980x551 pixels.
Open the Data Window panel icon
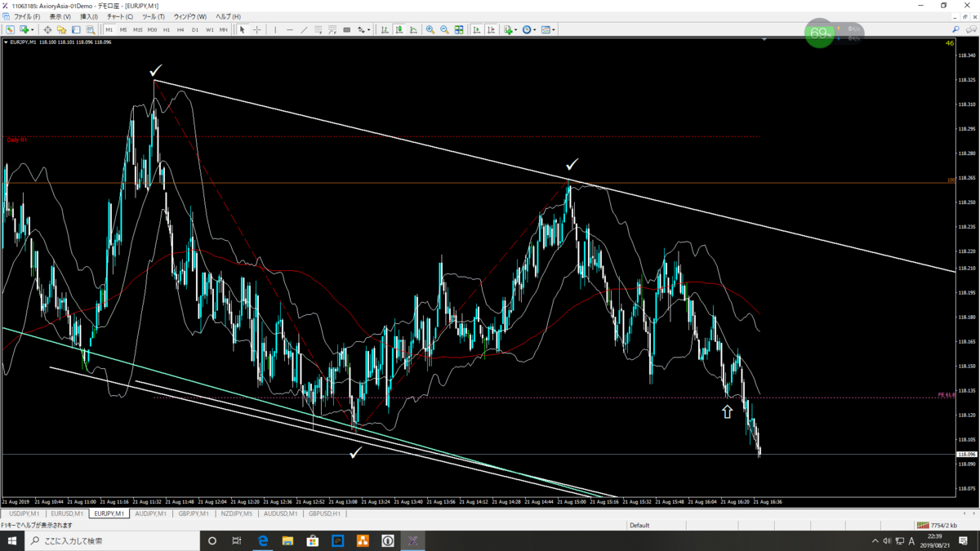[x=47, y=29]
